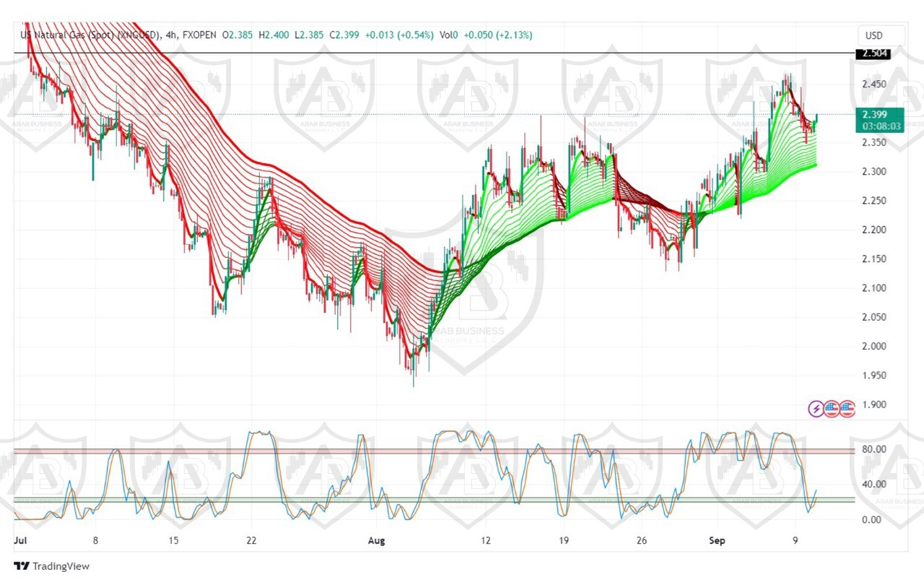Click the 1.950 price axis label

pyautogui.click(x=875, y=376)
